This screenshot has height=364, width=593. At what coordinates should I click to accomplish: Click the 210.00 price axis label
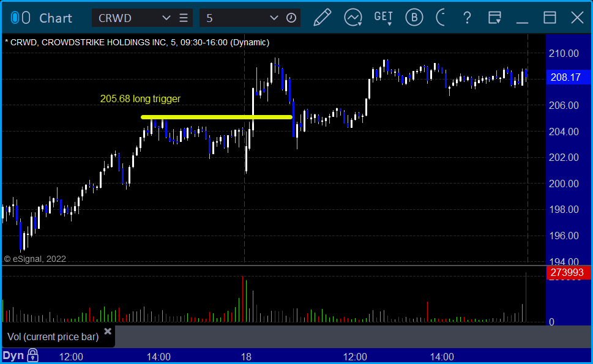564,53
